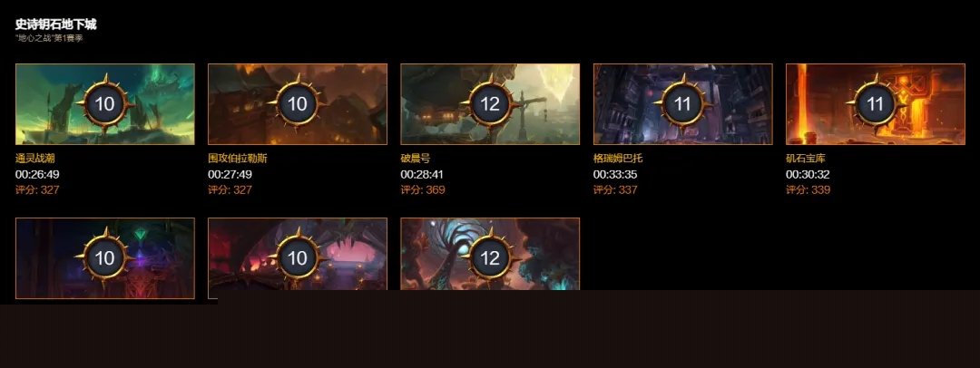Click the level 12 keystone badge on 破晨号
Image resolution: width=980 pixels, height=368 pixels.
pyautogui.click(x=490, y=103)
